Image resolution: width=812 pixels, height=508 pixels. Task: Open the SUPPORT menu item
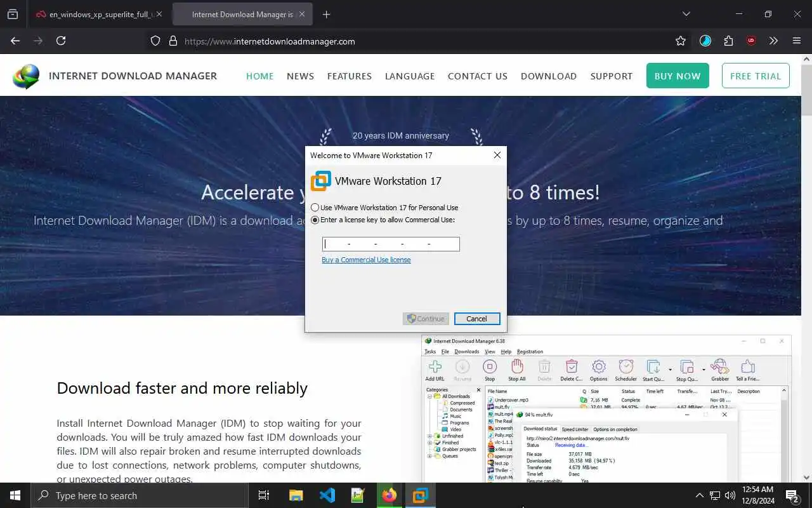click(612, 76)
